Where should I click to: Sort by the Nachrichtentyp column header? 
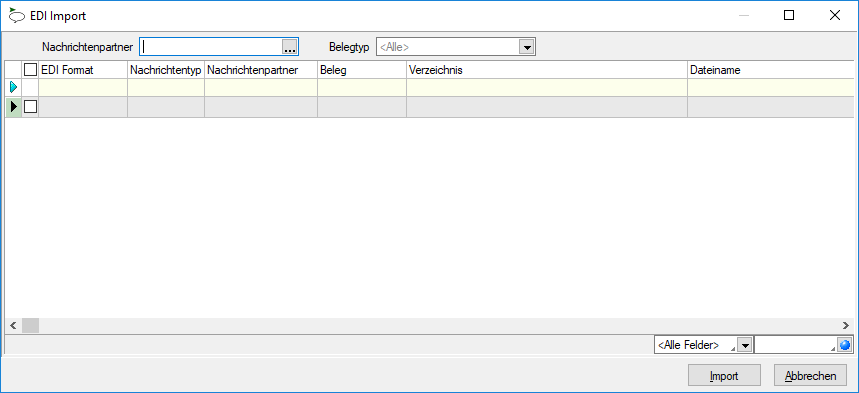[x=166, y=70]
